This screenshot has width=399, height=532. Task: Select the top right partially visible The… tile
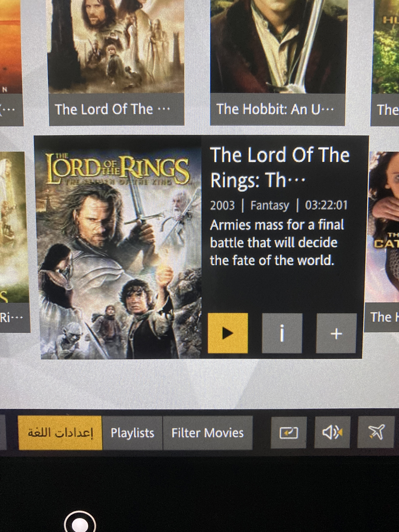(385, 62)
